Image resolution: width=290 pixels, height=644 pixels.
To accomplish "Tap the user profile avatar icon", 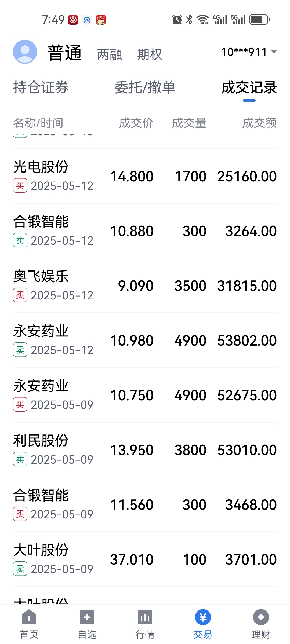I will tap(25, 52).
